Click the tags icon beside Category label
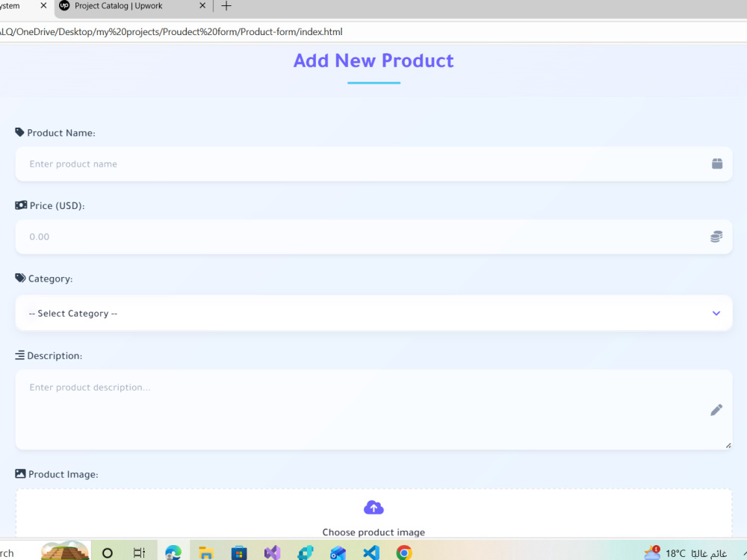This screenshot has width=747, height=560. click(x=20, y=278)
